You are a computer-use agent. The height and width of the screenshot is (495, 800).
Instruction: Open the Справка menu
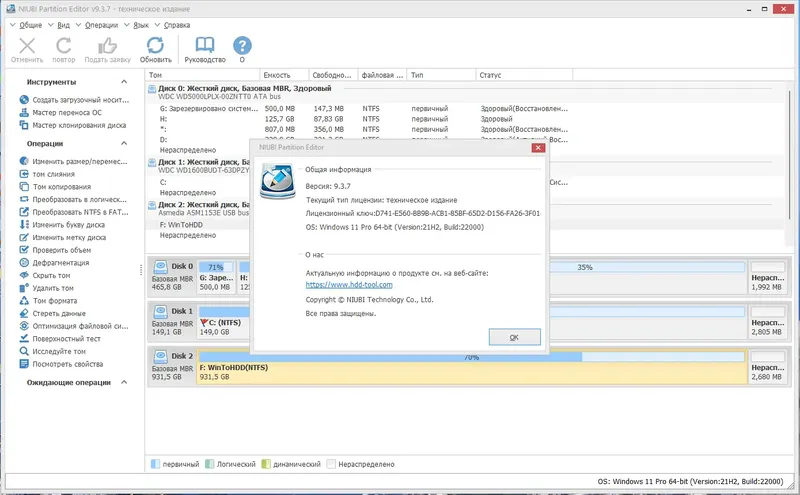[x=177, y=25]
